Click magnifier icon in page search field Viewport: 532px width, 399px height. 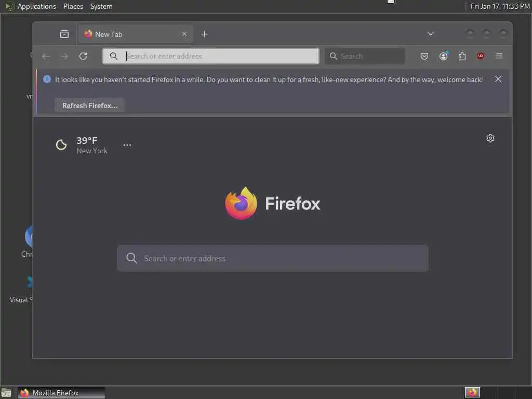(x=131, y=258)
